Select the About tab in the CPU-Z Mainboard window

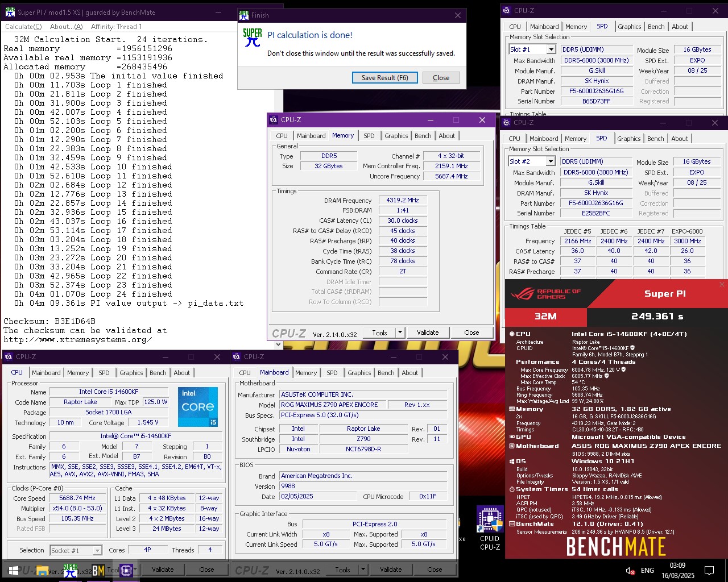click(410, 373)
